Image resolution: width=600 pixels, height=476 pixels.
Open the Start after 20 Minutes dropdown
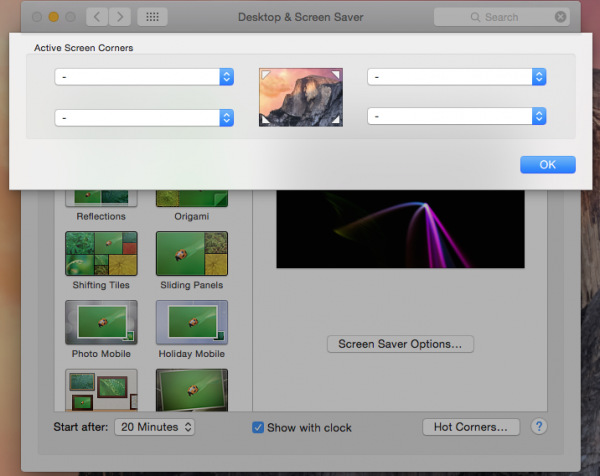tap(153, 427)
